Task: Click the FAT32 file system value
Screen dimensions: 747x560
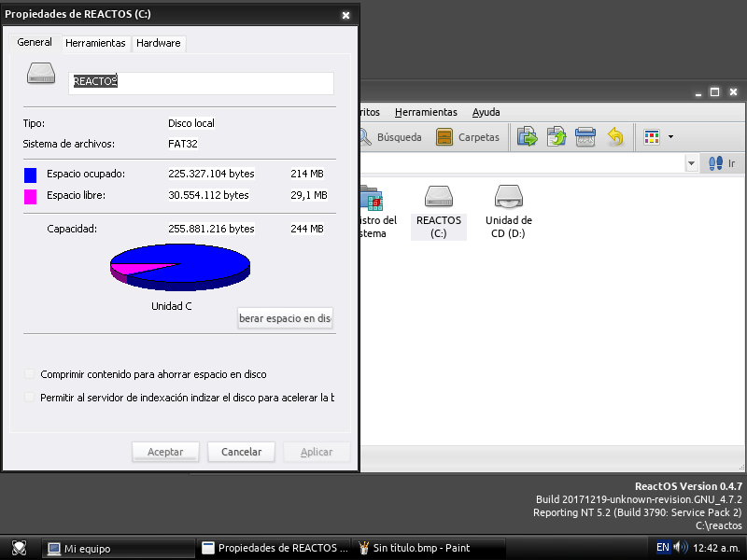Action: (x=183, y=144)
